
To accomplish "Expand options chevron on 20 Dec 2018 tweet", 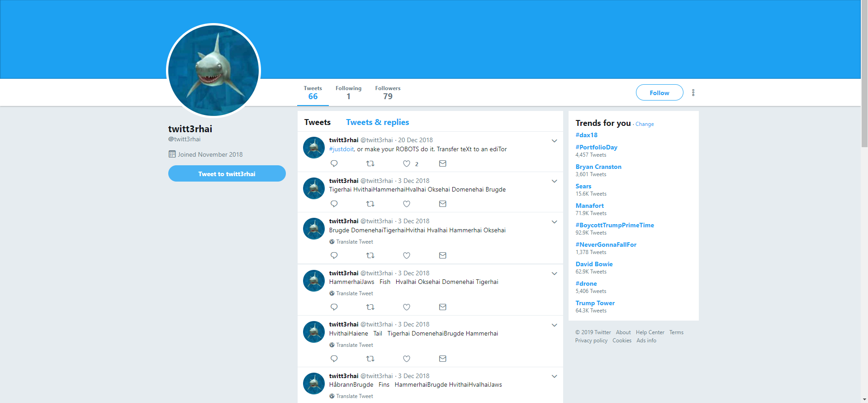I will point(554,141).
